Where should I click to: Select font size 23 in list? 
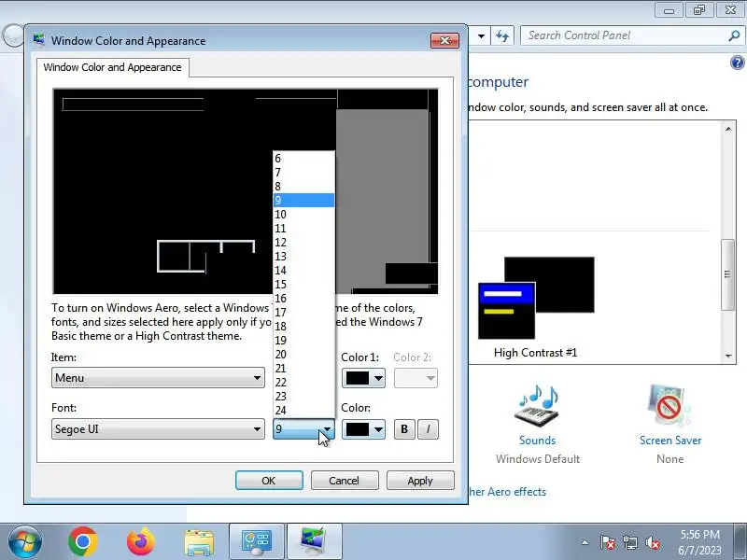(303, 396)
